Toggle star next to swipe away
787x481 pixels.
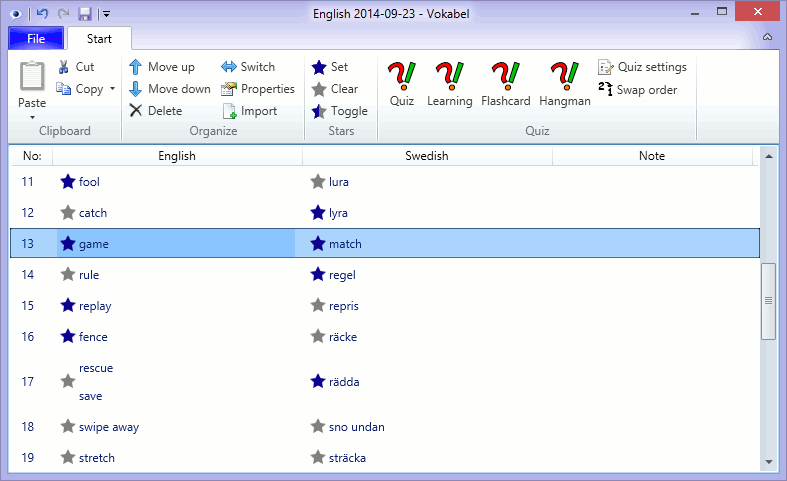[x=68, y=427]
